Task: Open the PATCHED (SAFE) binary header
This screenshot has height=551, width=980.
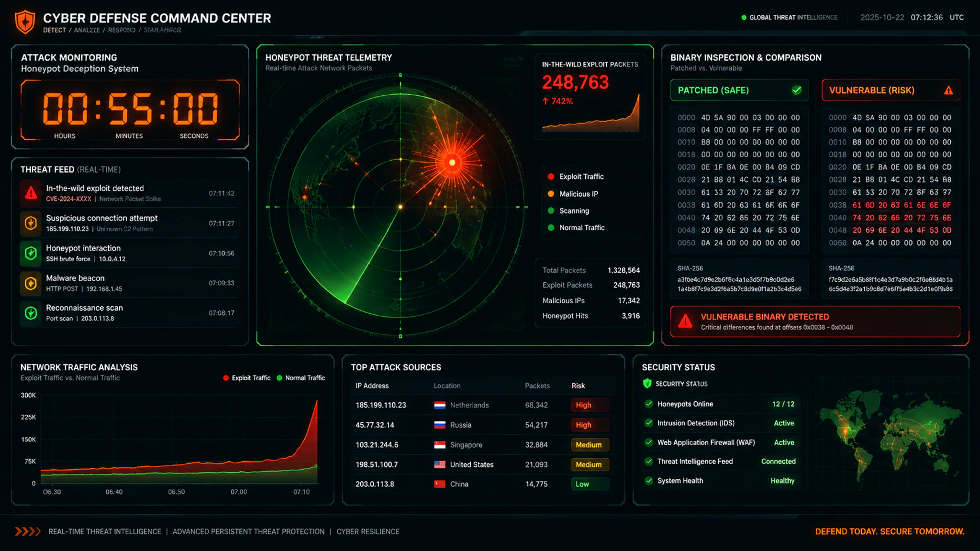Action: point(739,90)
